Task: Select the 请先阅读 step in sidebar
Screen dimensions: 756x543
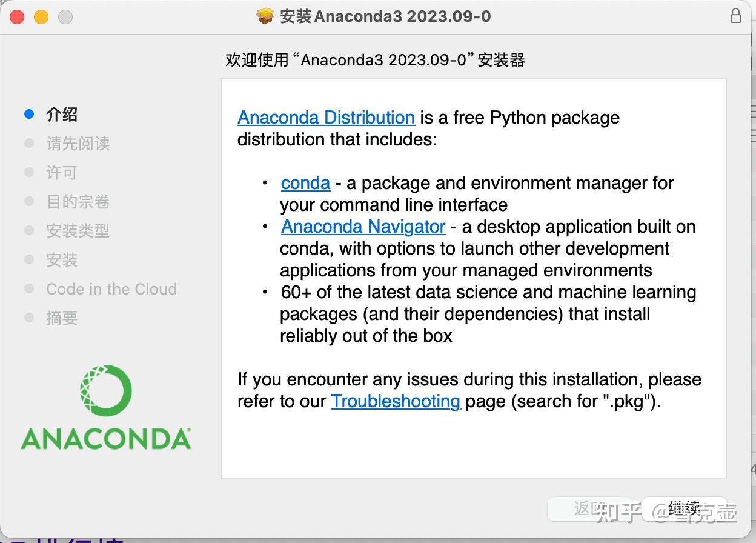Action: [78, 143]
